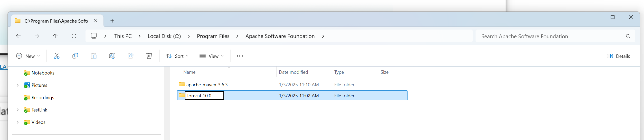Open the See more ellipsis menu
This screenshot has height=140, width=644.
coord(240,56)
